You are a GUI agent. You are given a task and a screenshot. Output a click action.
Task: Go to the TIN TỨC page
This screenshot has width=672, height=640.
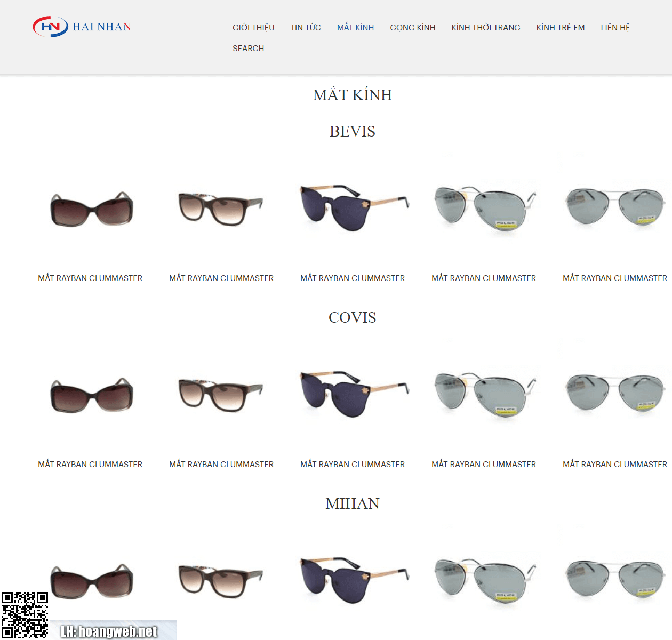(x=306, y=27)
